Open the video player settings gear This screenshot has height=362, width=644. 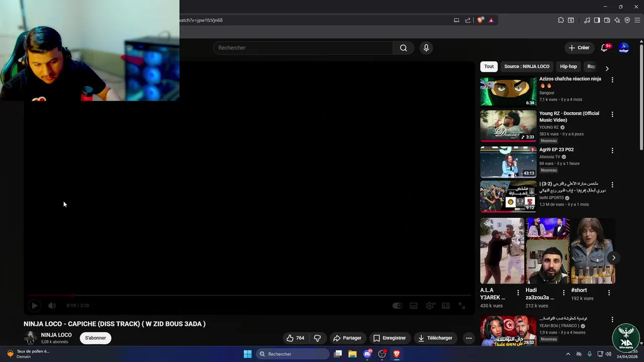pos(430,305)
